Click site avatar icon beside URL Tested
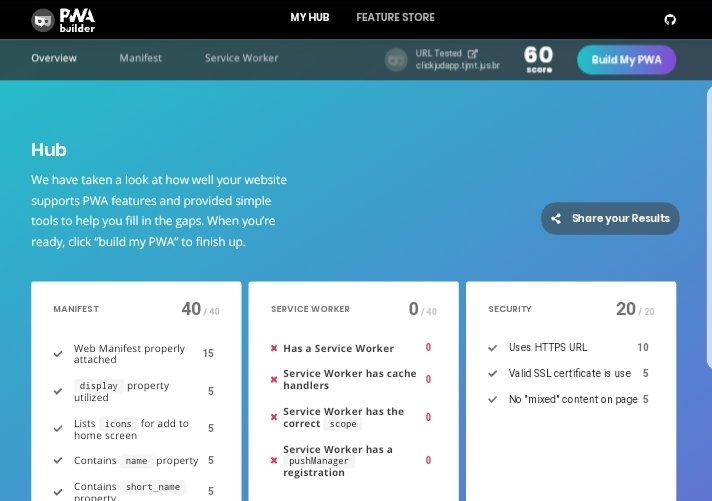712x501 pixels. tap(396, 60)
